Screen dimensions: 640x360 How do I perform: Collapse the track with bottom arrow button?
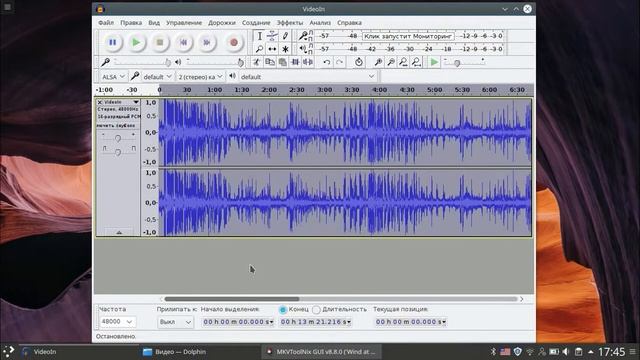point(119,232)
